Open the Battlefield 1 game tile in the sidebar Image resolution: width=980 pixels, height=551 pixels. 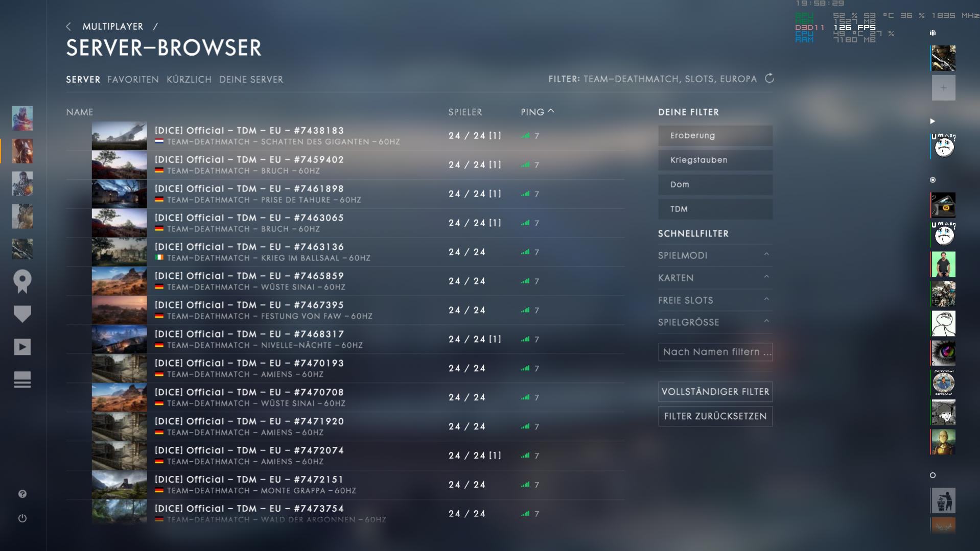22,118
